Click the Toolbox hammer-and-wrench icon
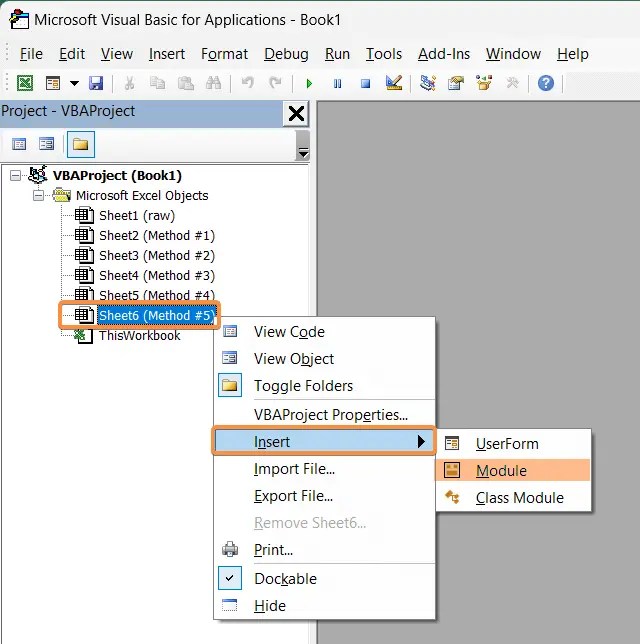The image size is (640, 644). [512, 83]
